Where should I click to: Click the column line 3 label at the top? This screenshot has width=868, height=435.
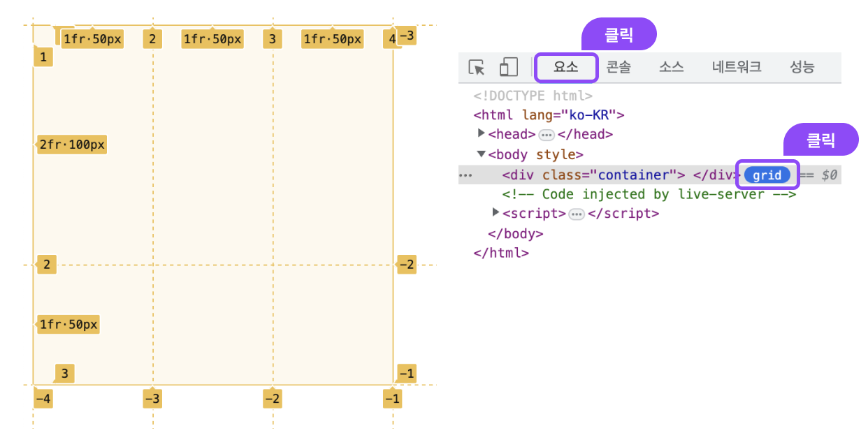point(273,39)
